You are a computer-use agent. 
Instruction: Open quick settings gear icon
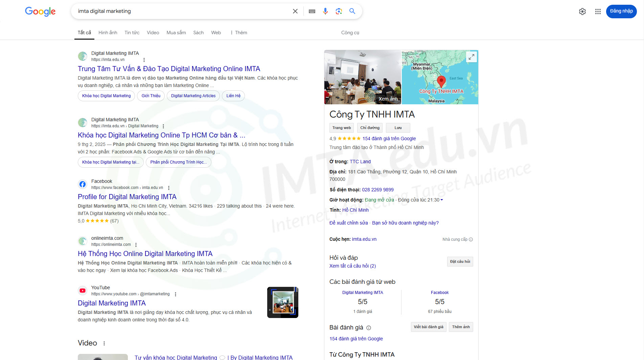[582, 12]
